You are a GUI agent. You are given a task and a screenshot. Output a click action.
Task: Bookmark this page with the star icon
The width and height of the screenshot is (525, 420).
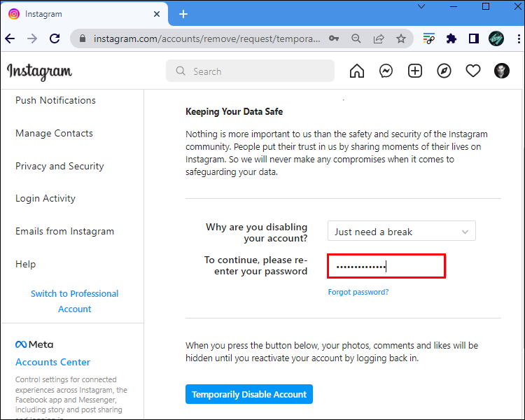point(401,39)
